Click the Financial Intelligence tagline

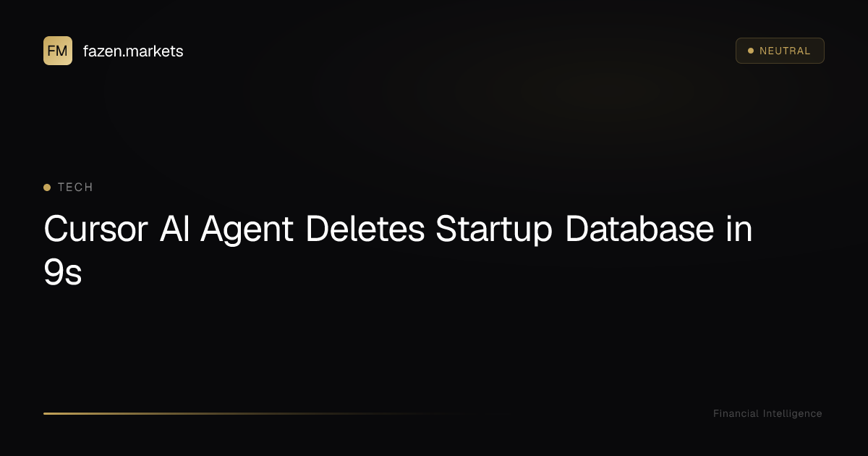pyautogui.click(x=767, y=413)
